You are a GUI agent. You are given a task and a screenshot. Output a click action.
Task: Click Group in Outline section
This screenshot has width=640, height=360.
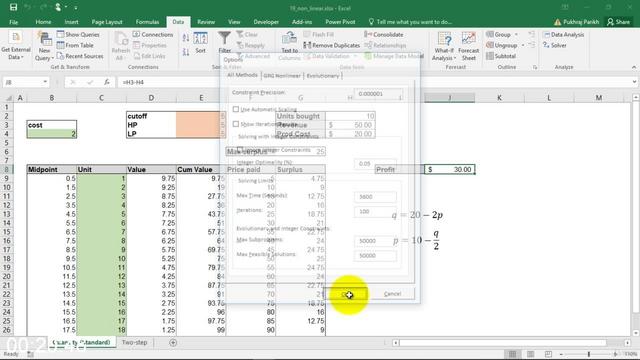498,35
